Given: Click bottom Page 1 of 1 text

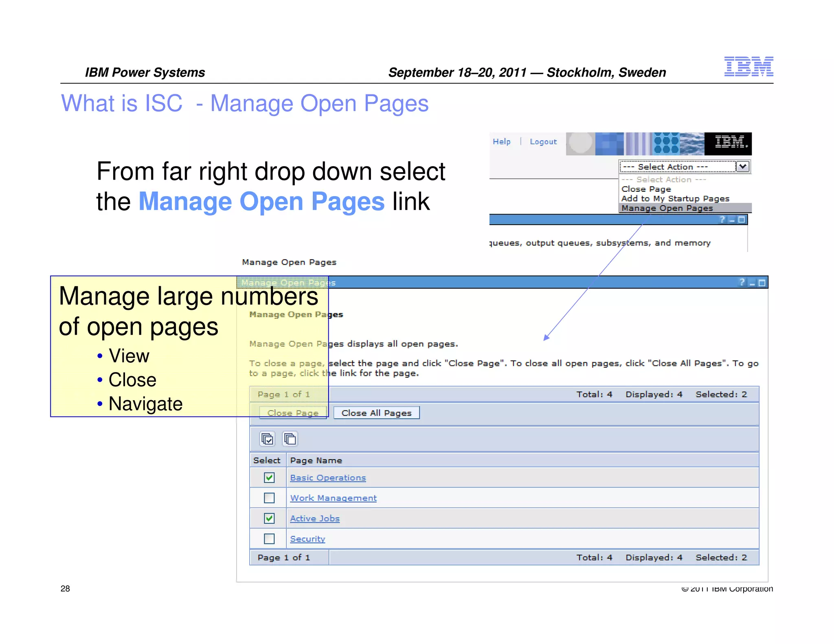Looking at the screenshot, I should point(284,557).
